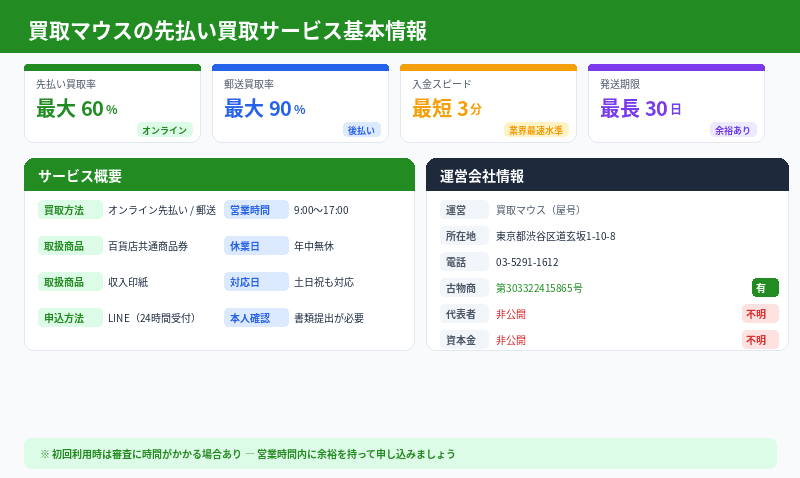Click the 買取方法 label

(70, 210)
